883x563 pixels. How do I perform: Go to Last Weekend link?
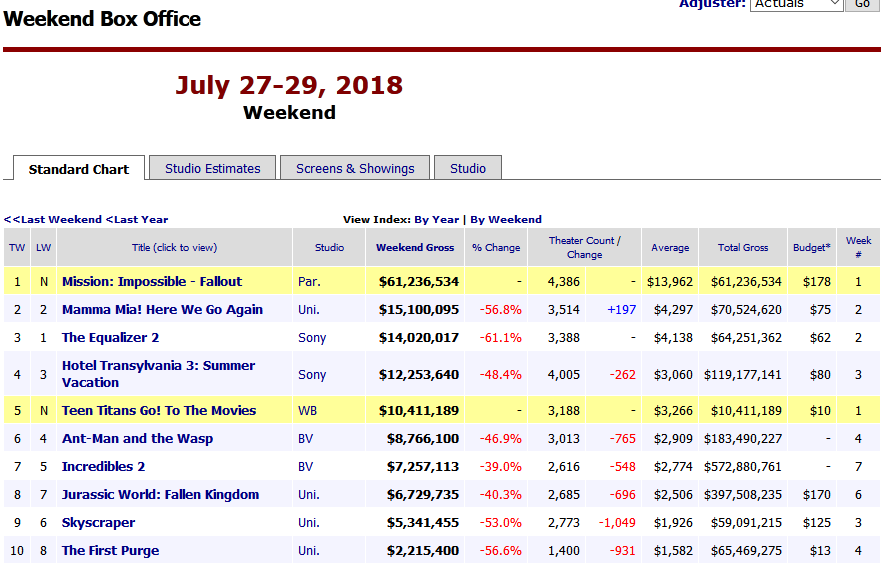(x=55, y=219)
